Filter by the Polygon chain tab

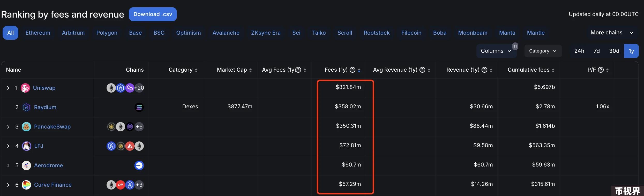tap(107, 33)
